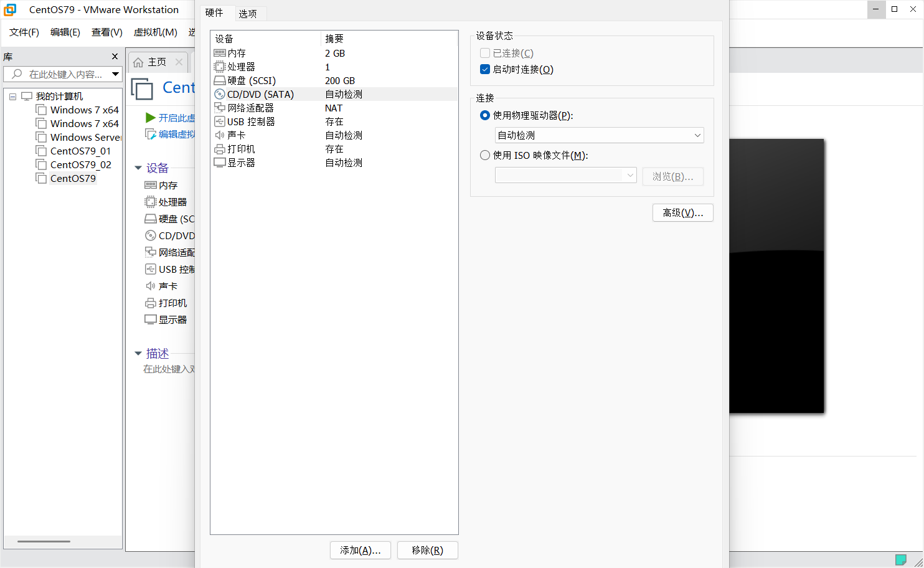Open the 自动检测 physical drive dropdown
Image resolution: width=924 pixels, height=568 pixels.
point(599,135)
